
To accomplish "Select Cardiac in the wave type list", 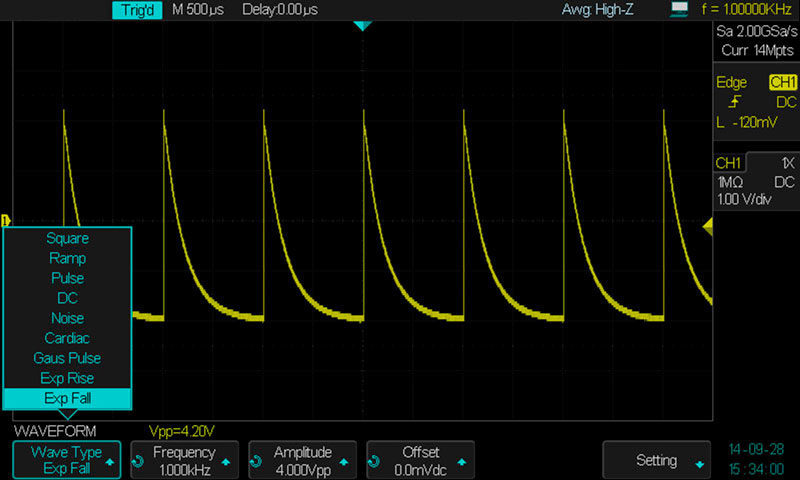I will (x=67, y=338).
